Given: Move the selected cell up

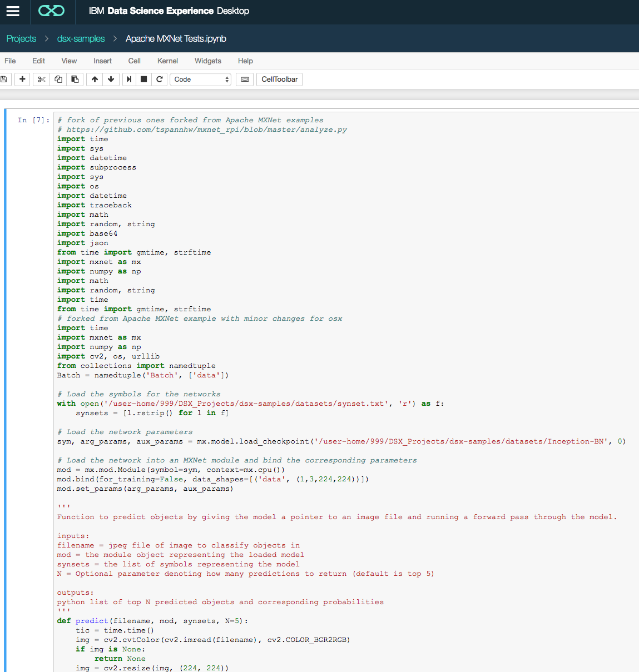Looking at the screenshot, I should click(95, 79).
